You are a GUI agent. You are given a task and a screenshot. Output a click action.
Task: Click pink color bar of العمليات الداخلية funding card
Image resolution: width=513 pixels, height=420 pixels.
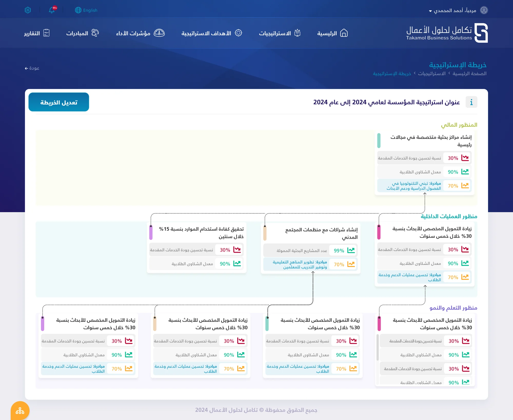tap(379, 232)
